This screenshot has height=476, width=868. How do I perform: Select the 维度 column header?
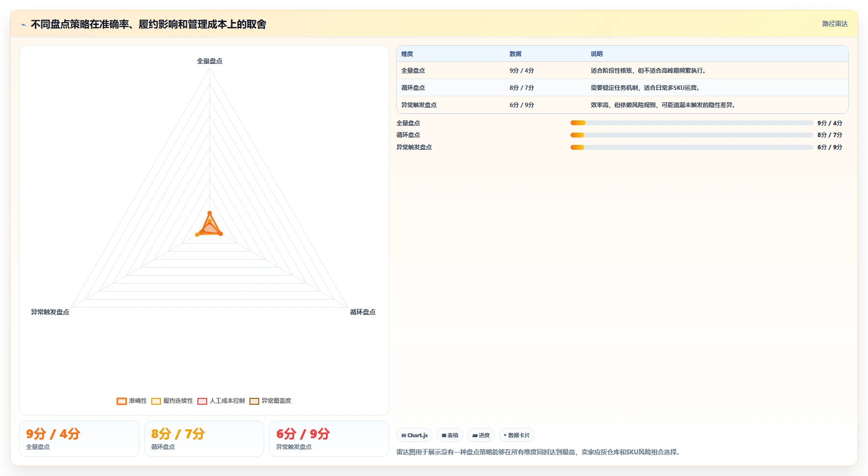(407, 54)
